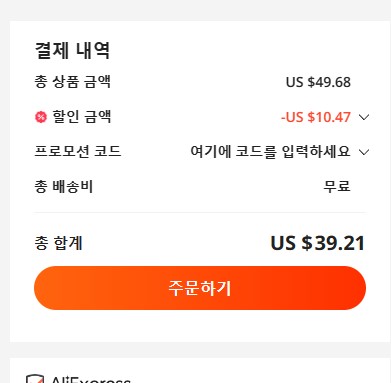
Task: Expand the 할인 금액 discount details chevron
Action: (x=364, y=117)
